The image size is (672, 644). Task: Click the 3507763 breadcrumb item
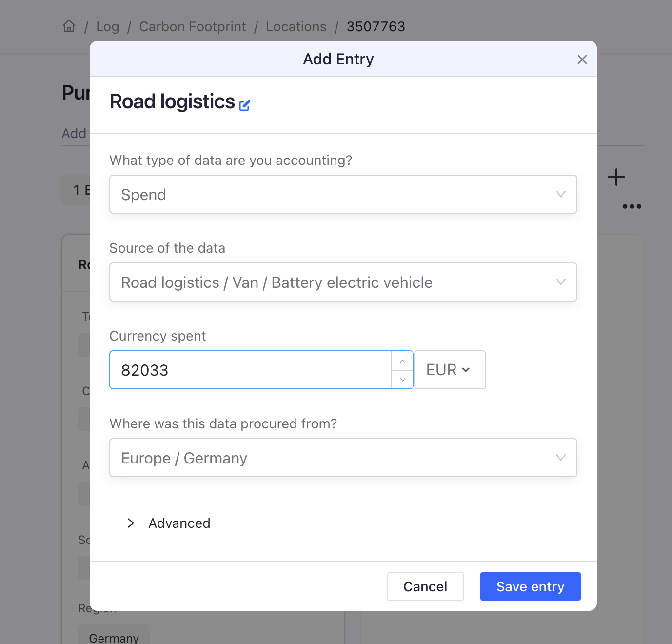(x=376, y=26)
